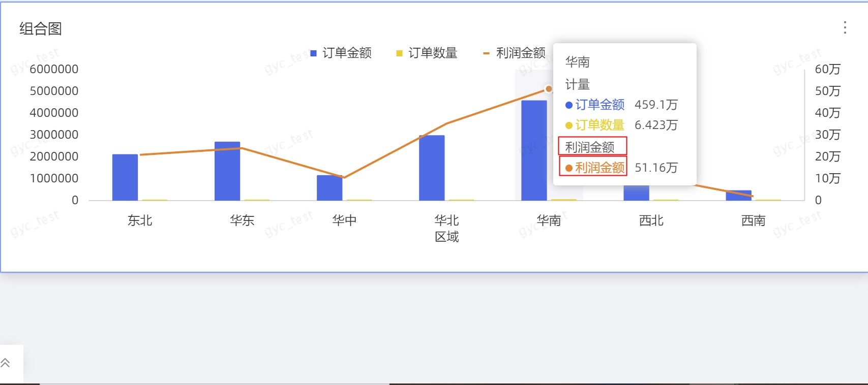The width and height of the screenshot is (868, 385).
Task: Click the blue bar for 华中 region
Action: (329, 188)
